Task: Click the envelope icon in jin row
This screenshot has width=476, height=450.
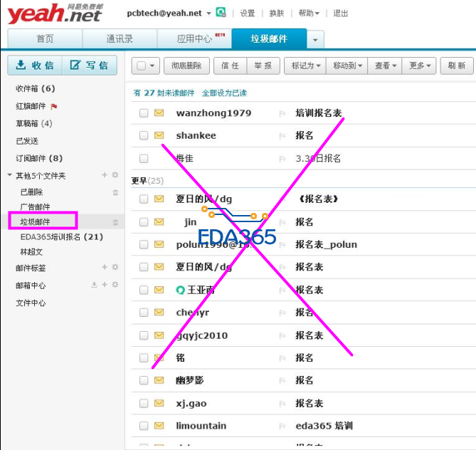Action: (x=159, y=222)
